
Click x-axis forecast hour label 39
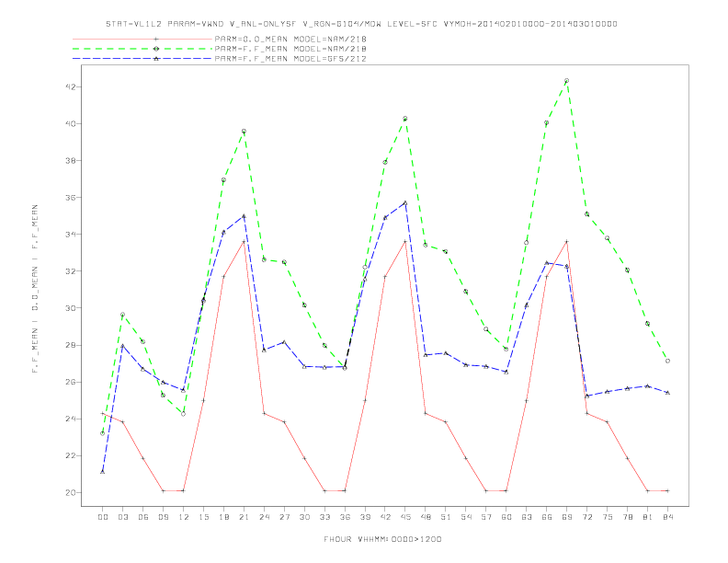point(365,517)
